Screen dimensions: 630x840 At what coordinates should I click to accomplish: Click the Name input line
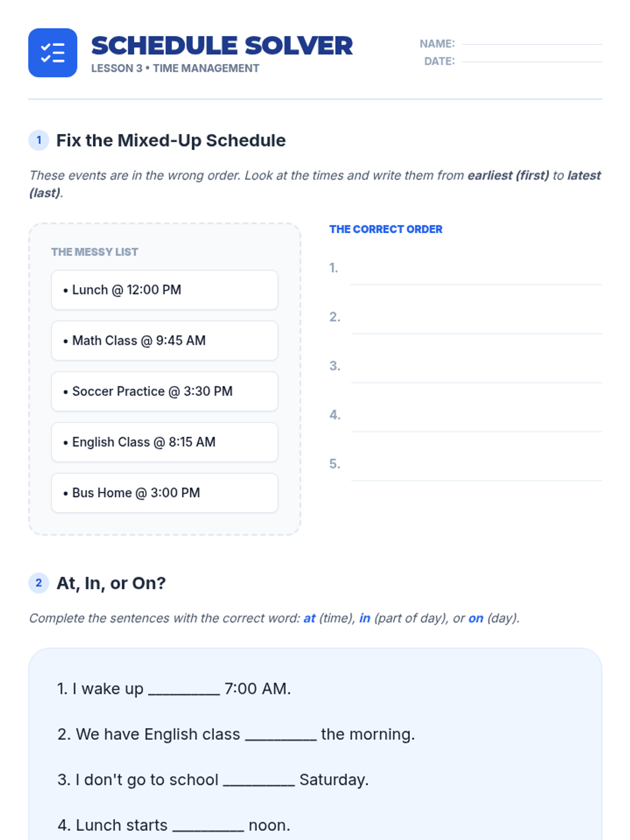(532, 42)
